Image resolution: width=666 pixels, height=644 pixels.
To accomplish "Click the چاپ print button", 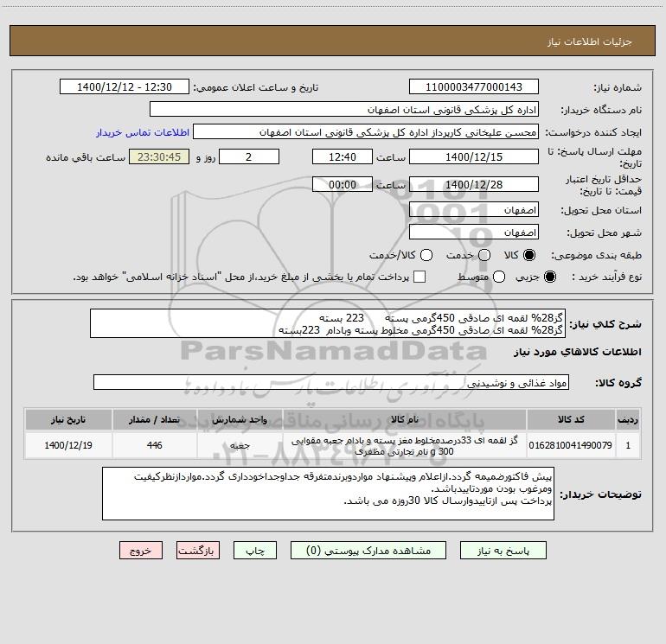I will [x=255, y=551].
